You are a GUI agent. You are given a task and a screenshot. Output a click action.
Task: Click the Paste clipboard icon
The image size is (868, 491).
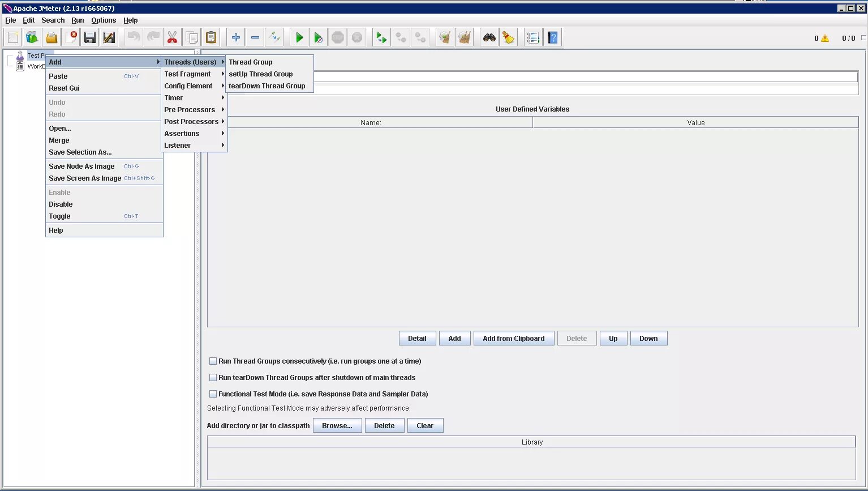[x=210, y=38]
